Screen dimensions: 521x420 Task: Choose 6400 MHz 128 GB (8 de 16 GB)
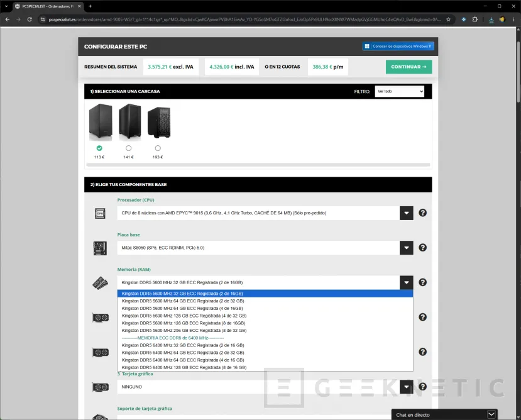pos(265,367)
